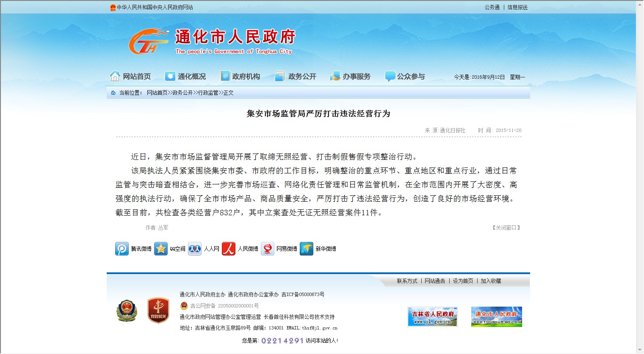Share article using 人民微博 icon
The width and height of the screenshot is (644, 354).
[x=229, y=249]
